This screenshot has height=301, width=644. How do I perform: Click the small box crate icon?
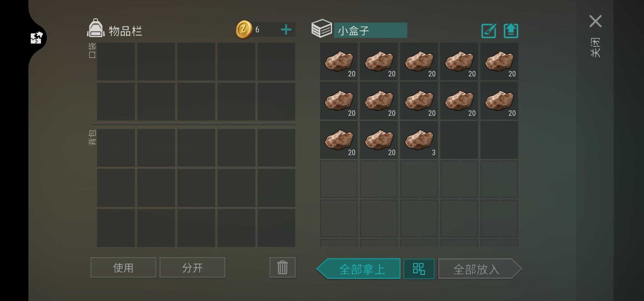pos(322,28)
